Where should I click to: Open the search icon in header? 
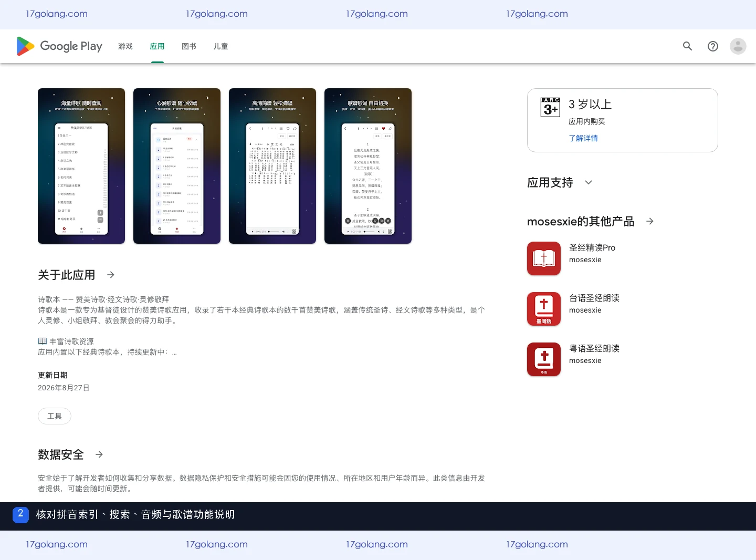point(687,46)
